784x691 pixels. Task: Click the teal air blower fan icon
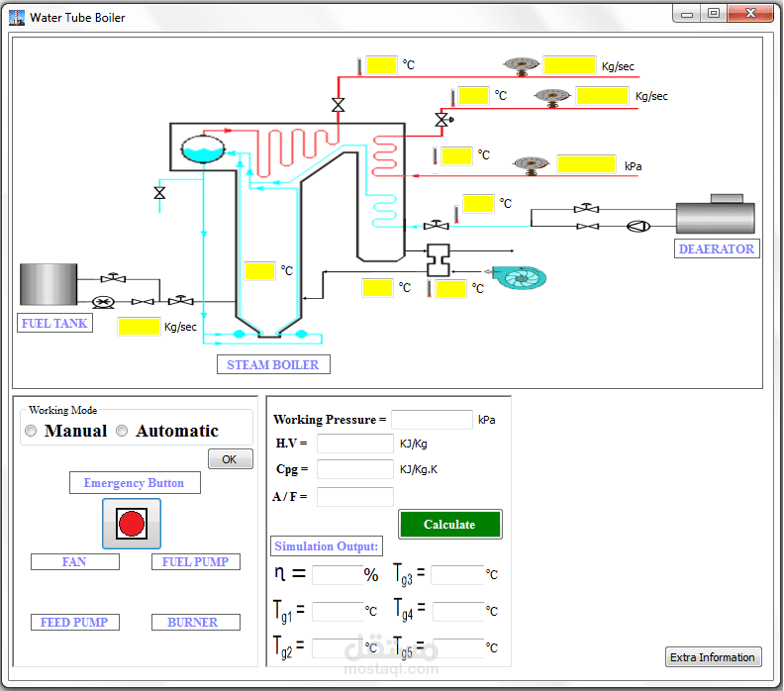tap(519, 277)
